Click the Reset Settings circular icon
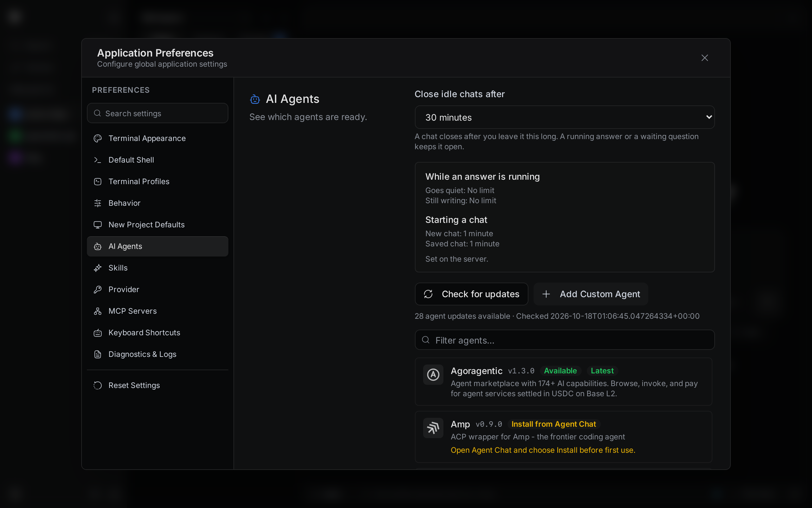The height and width of the screenshot is (508, 812). [x=98, y=385]
